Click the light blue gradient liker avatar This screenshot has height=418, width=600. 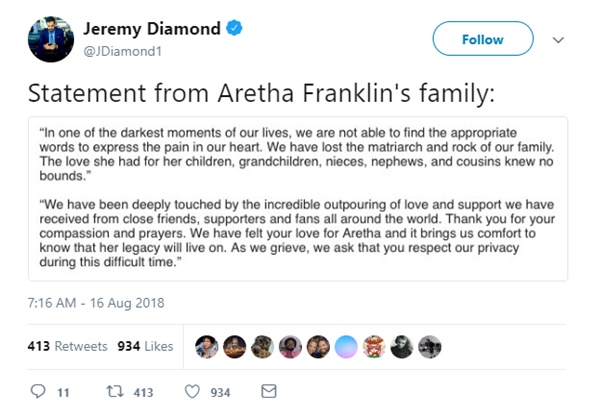346,346
